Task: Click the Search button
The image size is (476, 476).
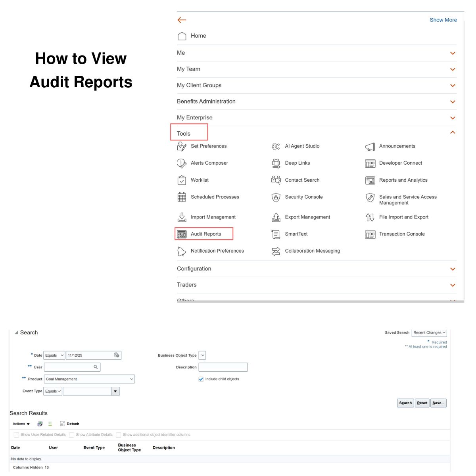Action: tap(405, 403)
